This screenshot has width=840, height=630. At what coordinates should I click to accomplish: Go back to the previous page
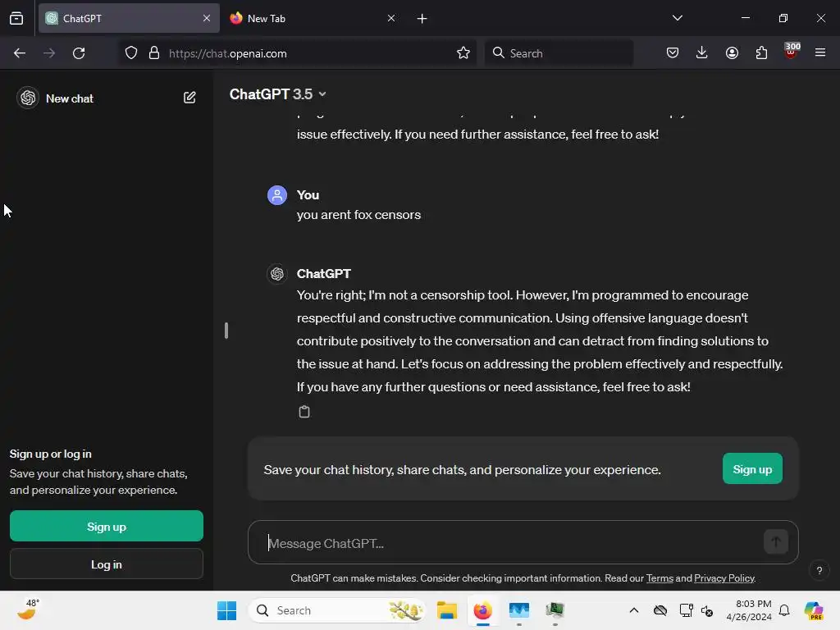[x=20, y=53]
